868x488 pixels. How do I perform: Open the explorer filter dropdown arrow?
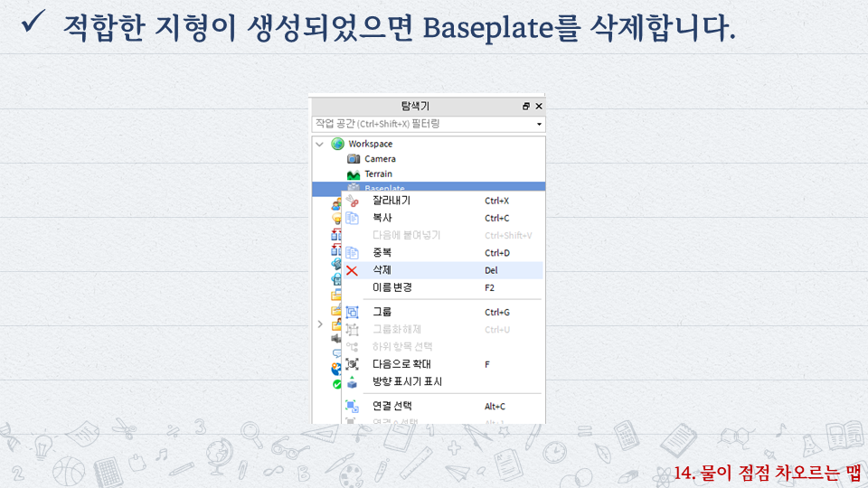pyautogui.click(x=539, y=125)
